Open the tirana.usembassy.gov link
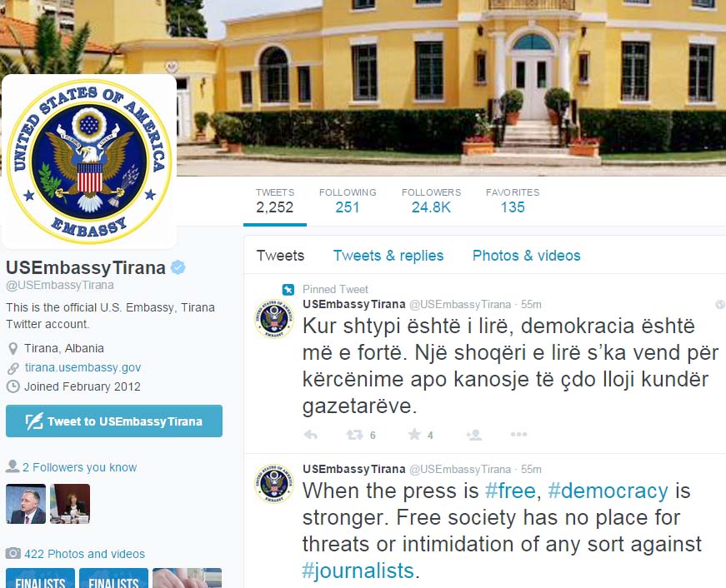The image size is (726, 588). tap(83, 367)
